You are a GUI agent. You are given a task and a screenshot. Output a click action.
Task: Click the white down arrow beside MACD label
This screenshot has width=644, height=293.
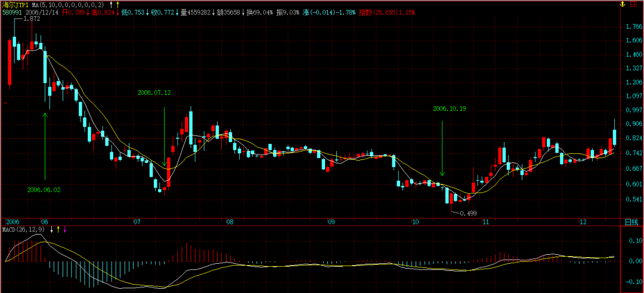click(51, 229)
